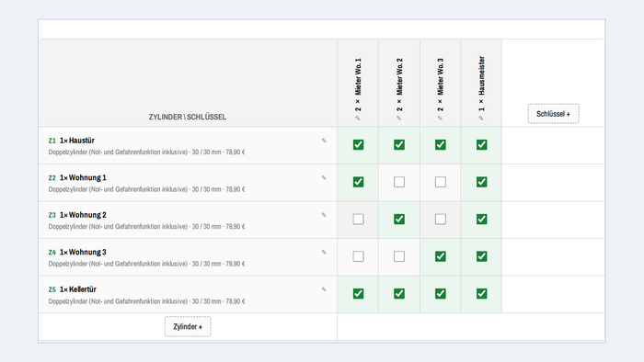Click the Doppelzylinder description under Kellertür
This screenshot has height=362, width=644.
(x=146, y=301)
